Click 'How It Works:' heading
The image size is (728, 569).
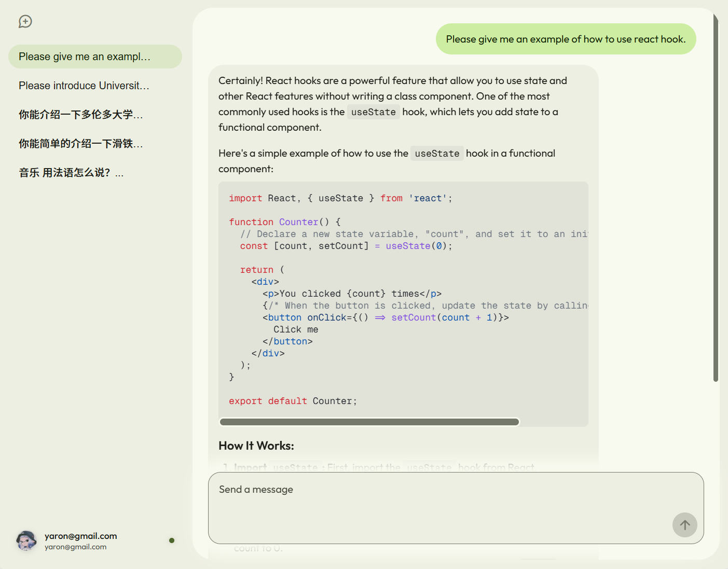point(256,446)
